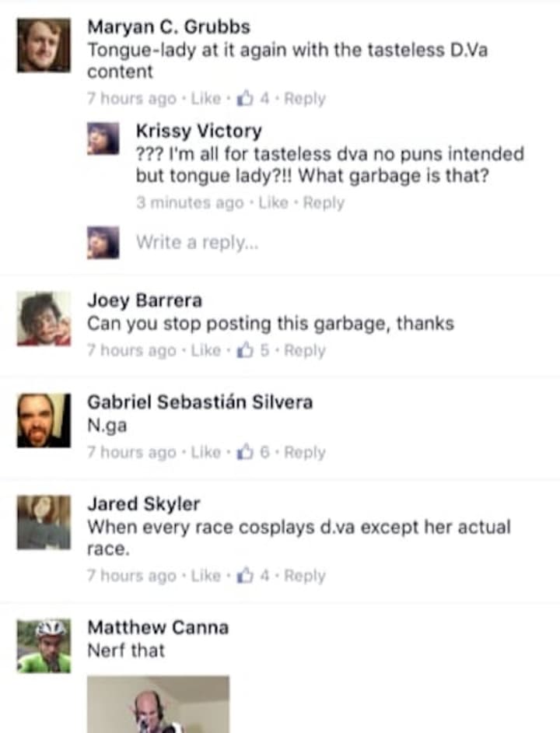The height and width of the screenshot is (733, 560).
Task: Like Jared Skyler's comment
Action: (x=206, y=576)
